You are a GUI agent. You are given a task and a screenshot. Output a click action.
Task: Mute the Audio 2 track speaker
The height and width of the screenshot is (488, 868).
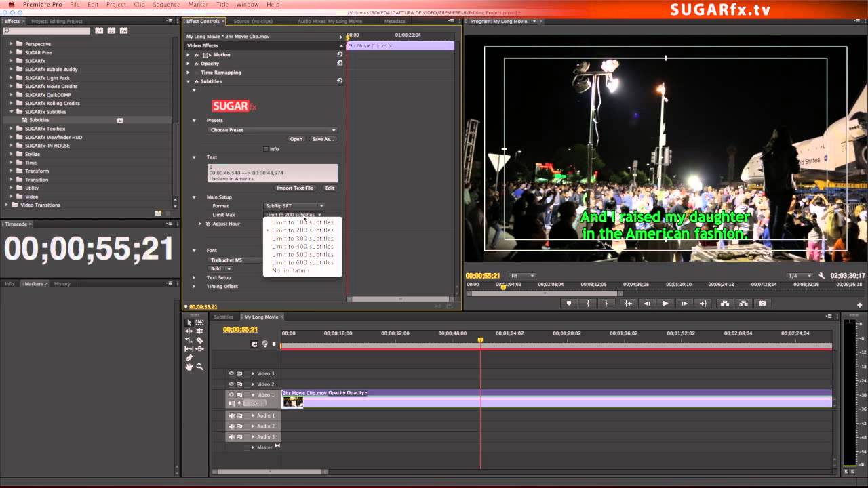pyautogui.click(x=231, y=426)
